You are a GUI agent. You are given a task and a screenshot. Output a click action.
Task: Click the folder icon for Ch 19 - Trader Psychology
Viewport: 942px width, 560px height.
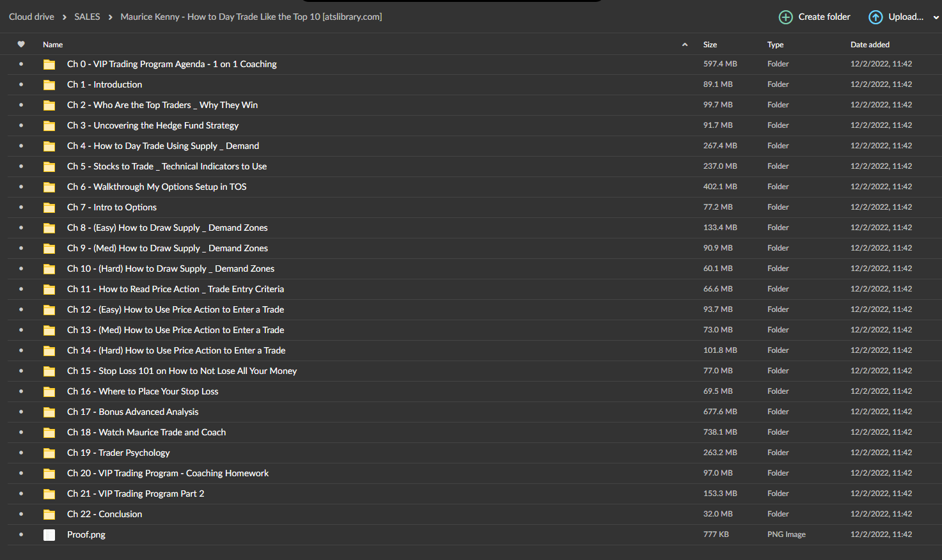pos(49,453)
